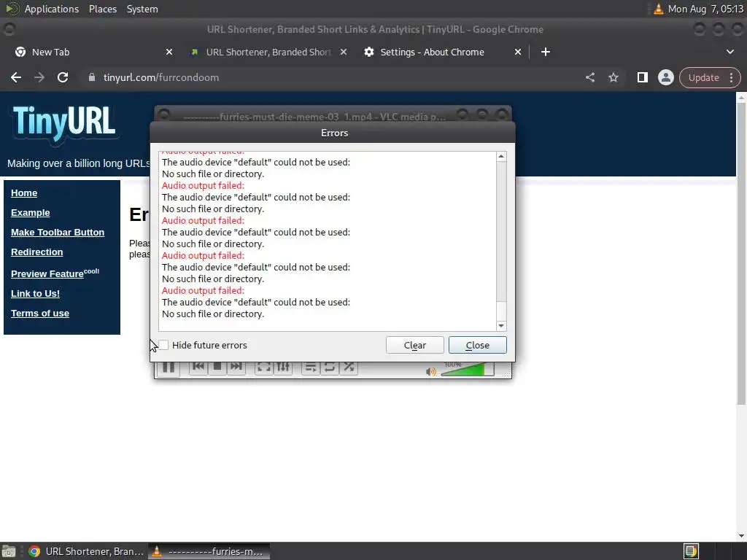This screenshot has width=747, height=560.
Task: Click VLC previous track button
Action: (x=198, y=367)
